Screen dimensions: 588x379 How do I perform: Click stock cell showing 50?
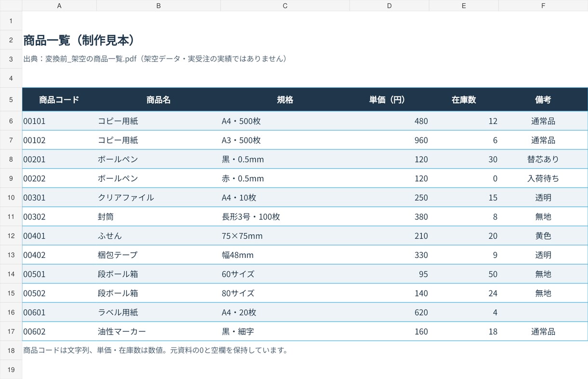(464, 274)
